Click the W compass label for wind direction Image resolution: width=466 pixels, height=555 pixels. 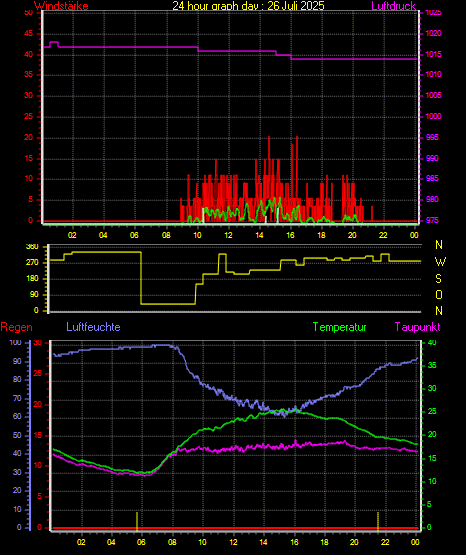pos(440,262)
